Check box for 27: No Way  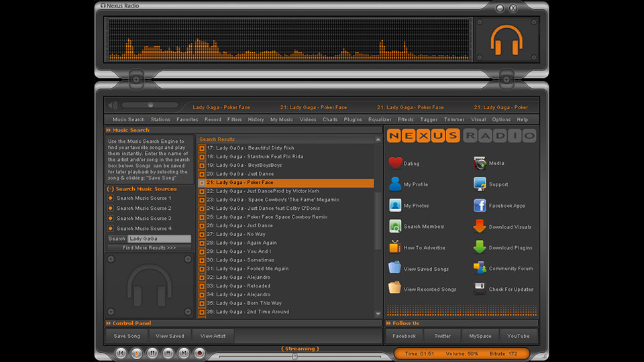tap(202, 235)
